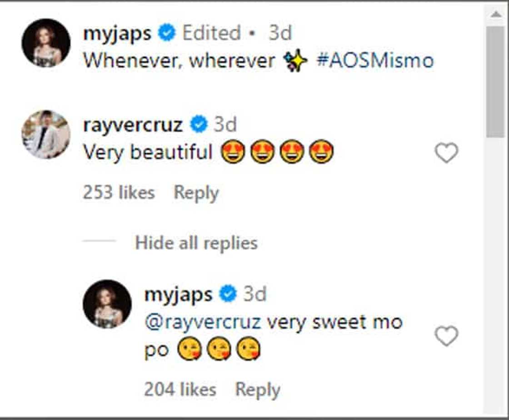509x420 pixels.
Task: Click the 3d timestamp on rayvercruz's comment
Action: tap(225, 124)
